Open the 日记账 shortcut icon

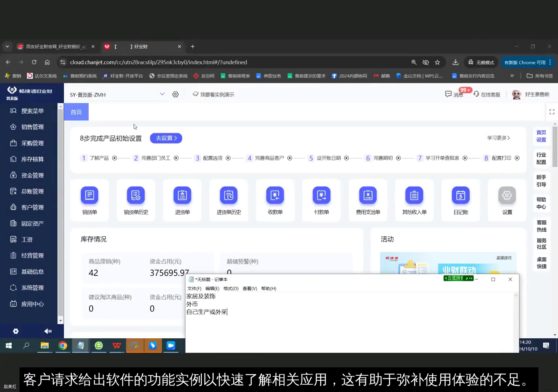pyautogui.click(x=461, y=196)
